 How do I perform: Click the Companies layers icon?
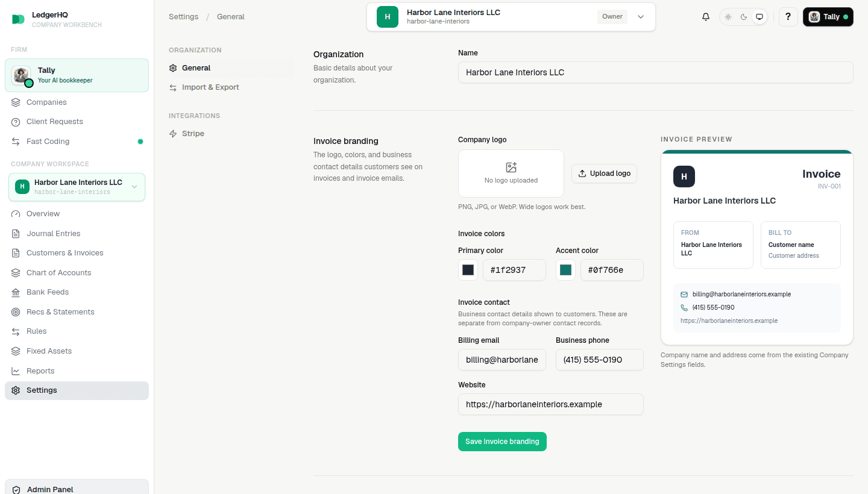pyautogui.click(x=16, y=102)
